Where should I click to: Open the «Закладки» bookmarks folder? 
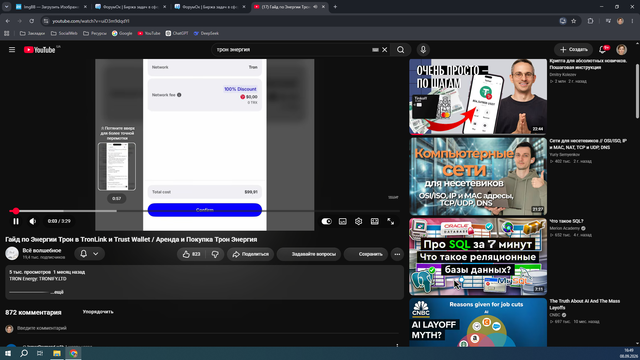[x=32, y=33]
